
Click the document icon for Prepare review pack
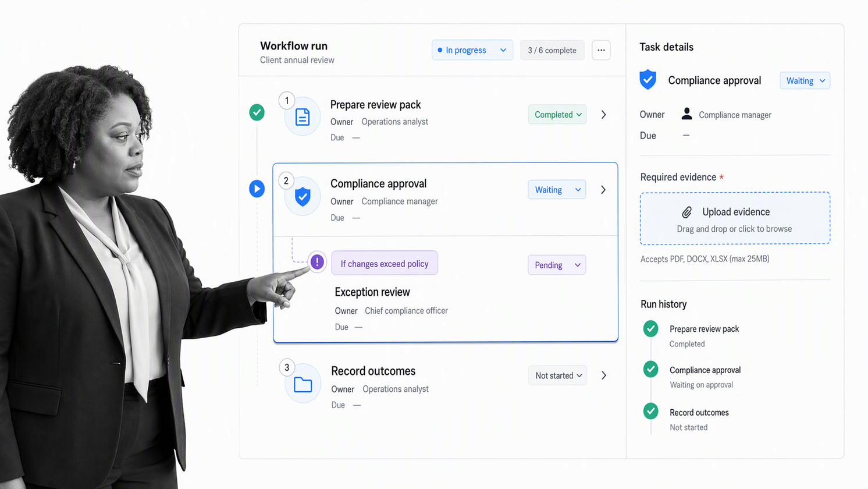303,117
